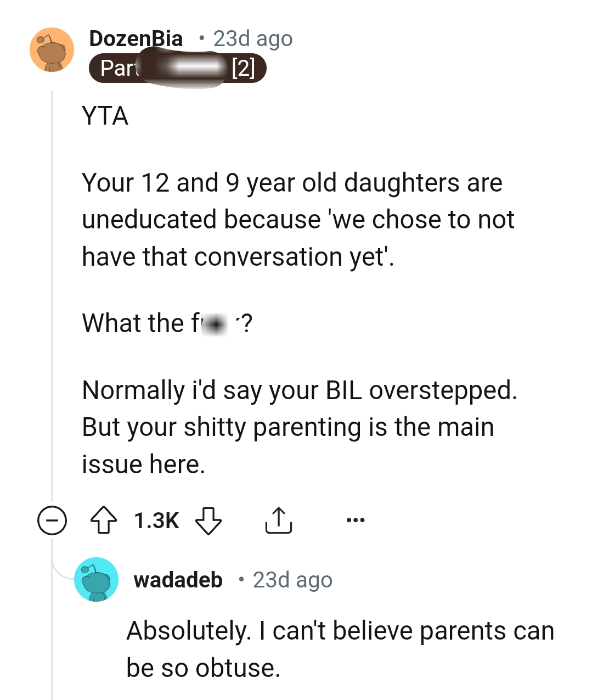Open the three-dot more actions icon
The image size is (592, 700).
pyautogui.click(x=355, y=519)
